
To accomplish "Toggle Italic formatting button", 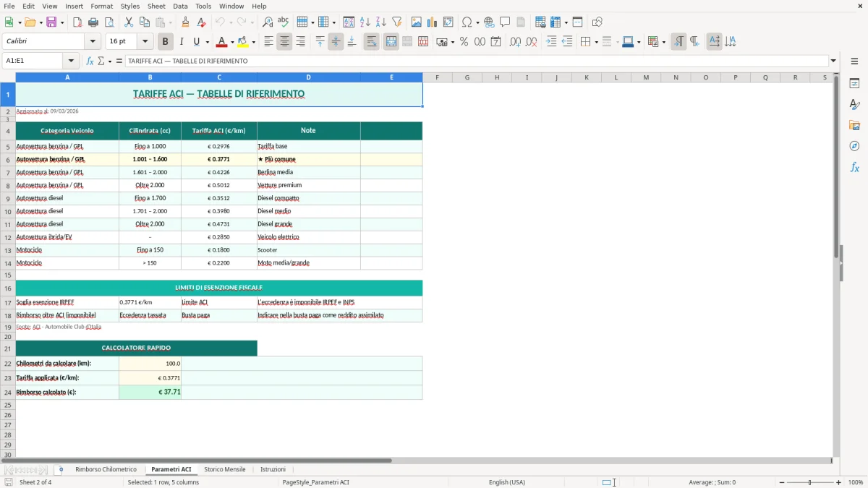I will coord(182,42).
